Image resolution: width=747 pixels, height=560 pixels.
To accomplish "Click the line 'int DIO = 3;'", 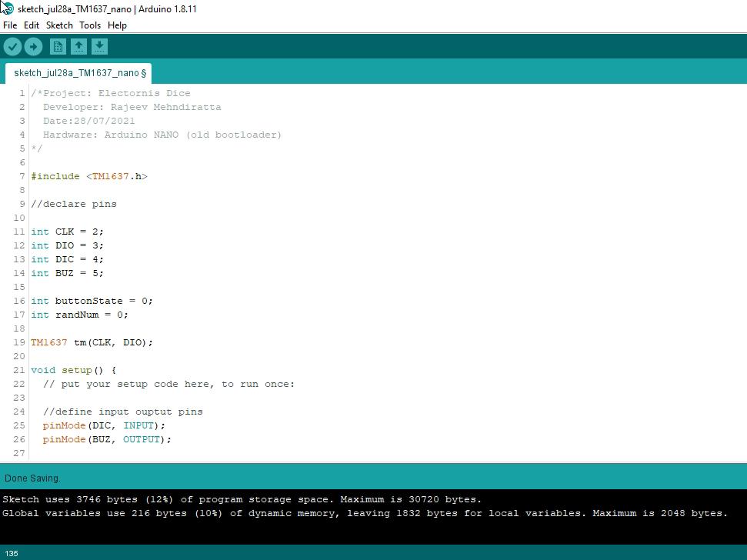I will click(x=67, y=245).
